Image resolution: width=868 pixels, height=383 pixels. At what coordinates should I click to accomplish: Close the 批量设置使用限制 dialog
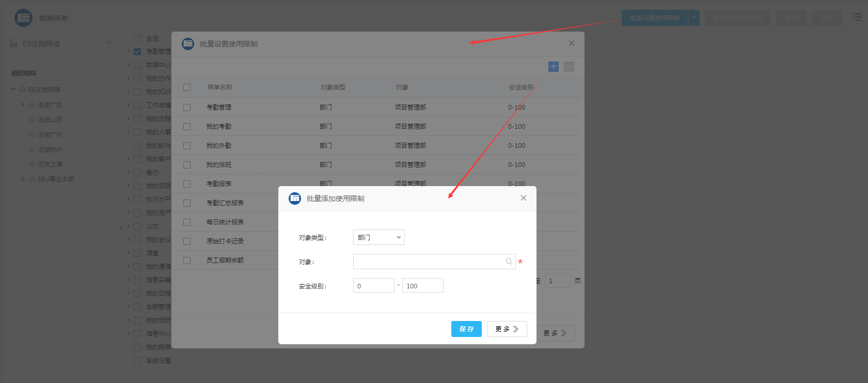tap(571, 43)
